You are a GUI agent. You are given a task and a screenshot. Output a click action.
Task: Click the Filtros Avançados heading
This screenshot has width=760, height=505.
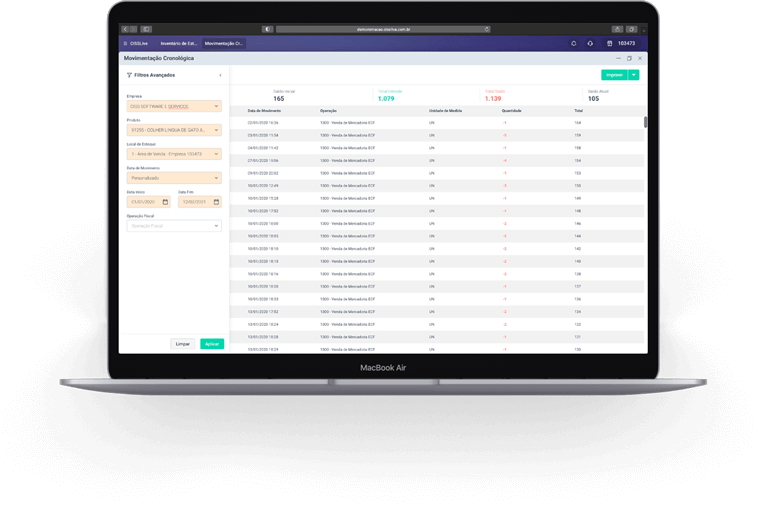pos(155,75)
